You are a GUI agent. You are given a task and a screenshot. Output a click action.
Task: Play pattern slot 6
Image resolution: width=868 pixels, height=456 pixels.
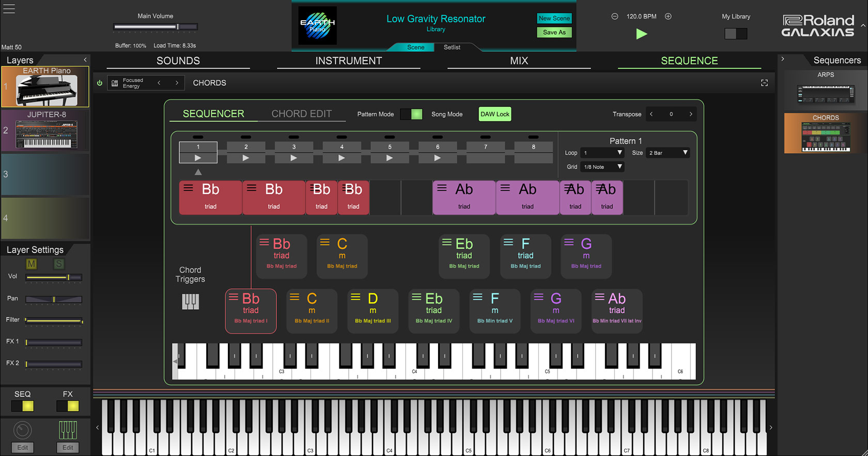(437, 158)
